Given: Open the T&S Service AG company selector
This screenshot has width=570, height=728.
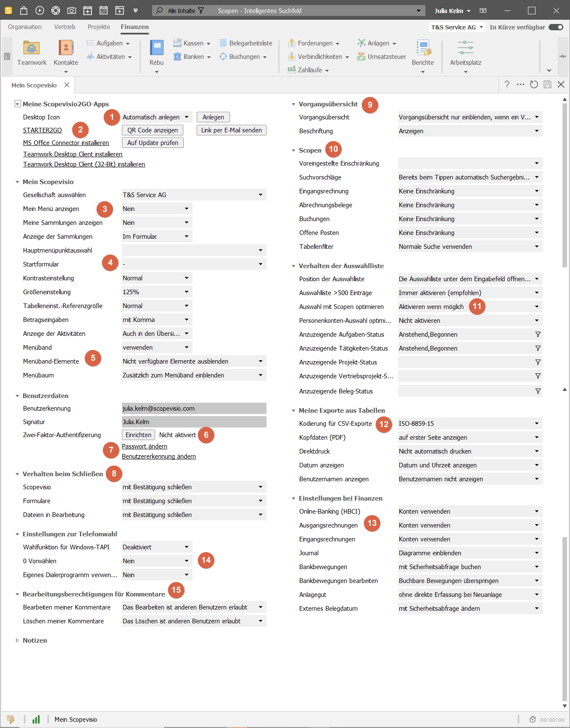Looking at the screenshot, I should coord(457,27).
